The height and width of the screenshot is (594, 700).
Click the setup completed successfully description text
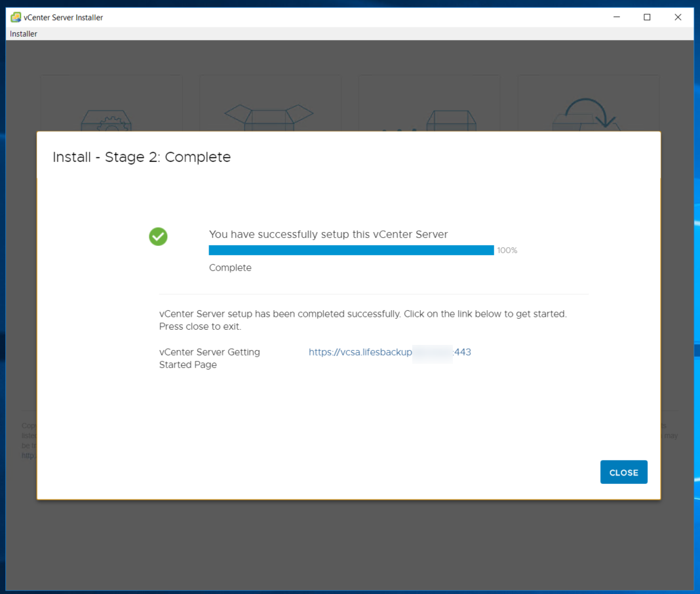pyautogui.click(x=362, y=320)
